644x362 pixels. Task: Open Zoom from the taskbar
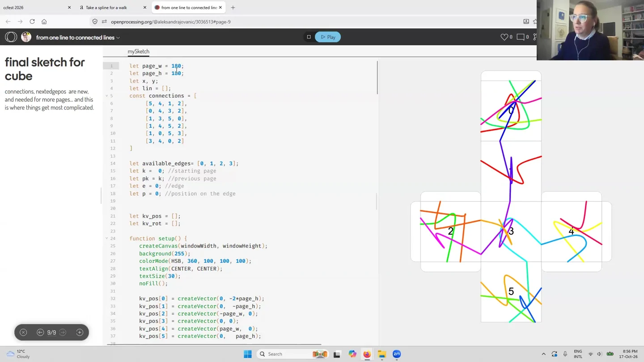(397, 354)
